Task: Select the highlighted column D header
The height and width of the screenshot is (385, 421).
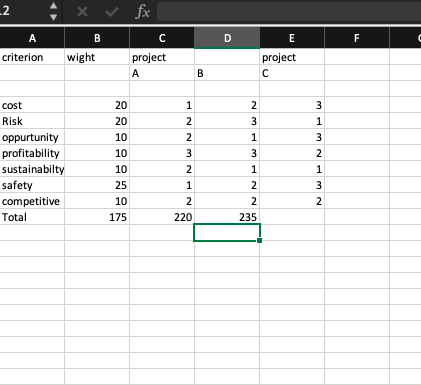Action: 227,38
